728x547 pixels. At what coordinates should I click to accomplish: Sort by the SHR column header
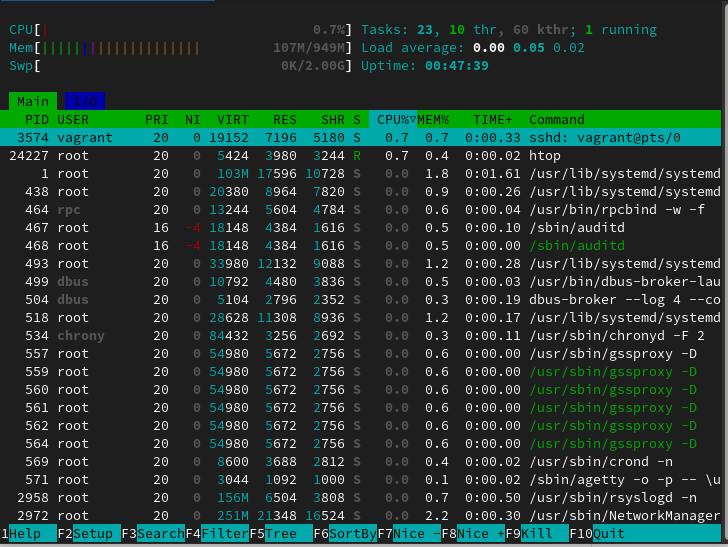[333, 119]
